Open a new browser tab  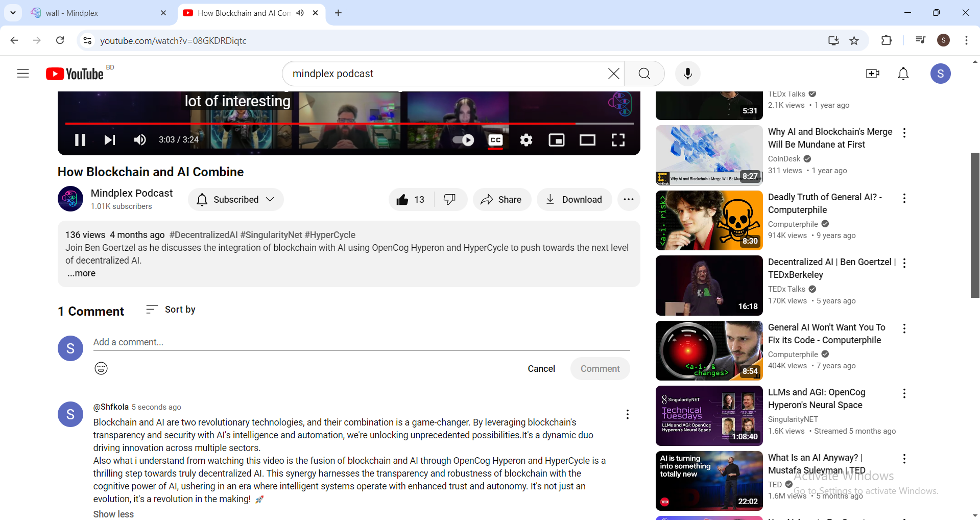(338, 13)
